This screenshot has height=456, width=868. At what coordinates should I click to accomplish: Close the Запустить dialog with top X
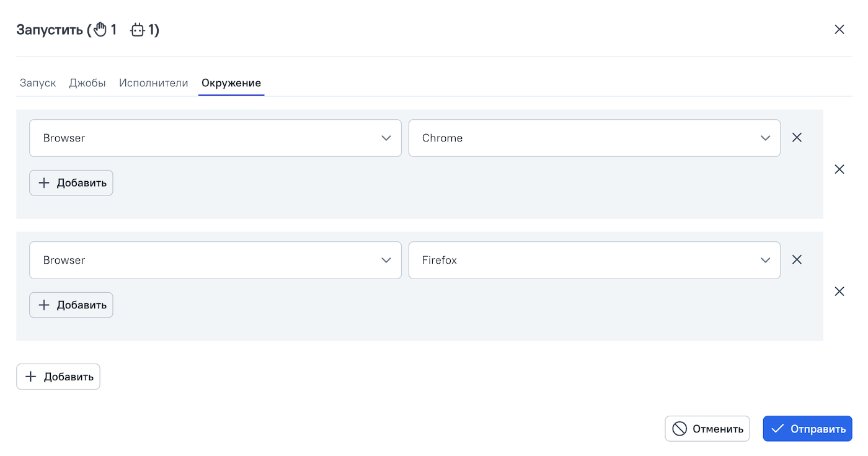[x=839, y=29]
